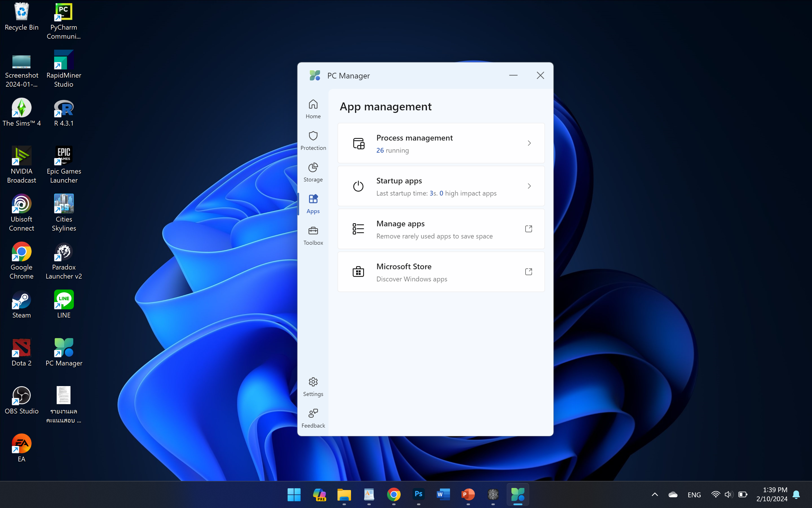Open Microsoft Store card
The width and height of the screenshot is (812, 508).
coord(441,272)
